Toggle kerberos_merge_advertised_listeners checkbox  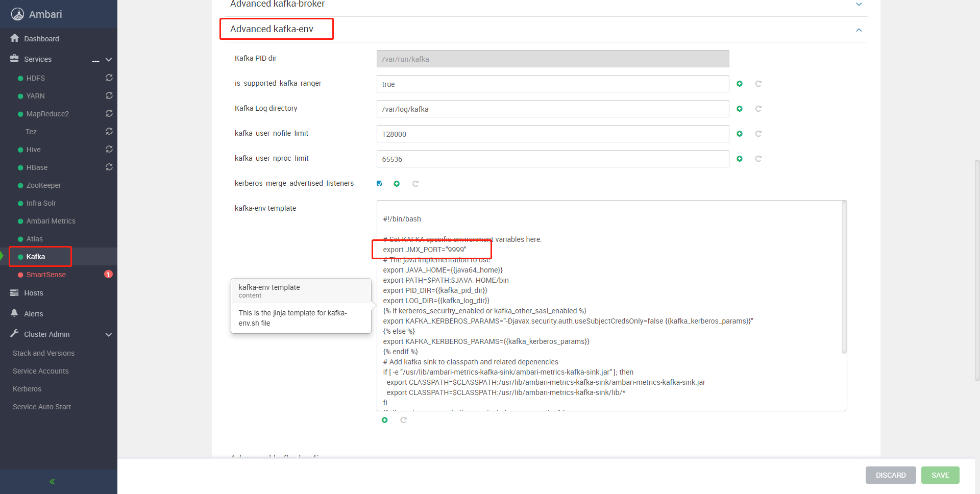coord(379,183)
